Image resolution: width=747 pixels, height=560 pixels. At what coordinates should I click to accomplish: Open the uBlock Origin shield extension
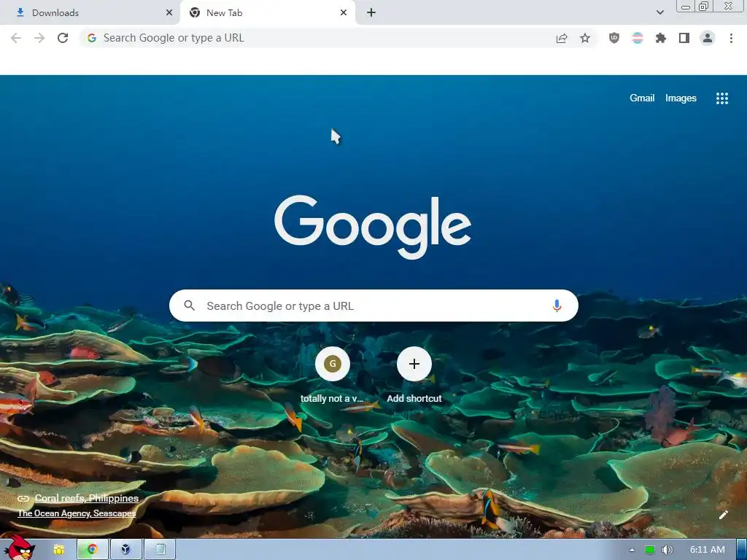[x=614, y=38]
